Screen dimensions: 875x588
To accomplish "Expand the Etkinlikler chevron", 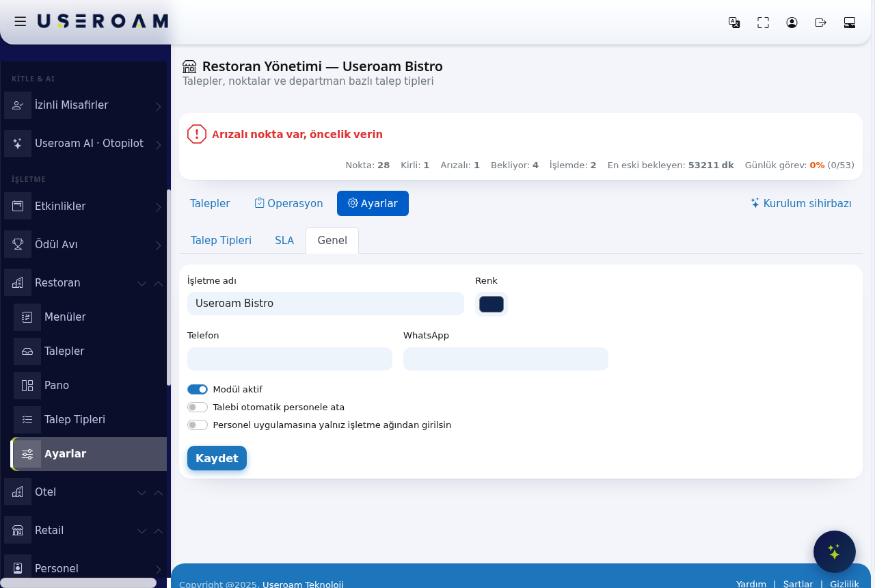I will pyautogui.click(x=158, y=207).
